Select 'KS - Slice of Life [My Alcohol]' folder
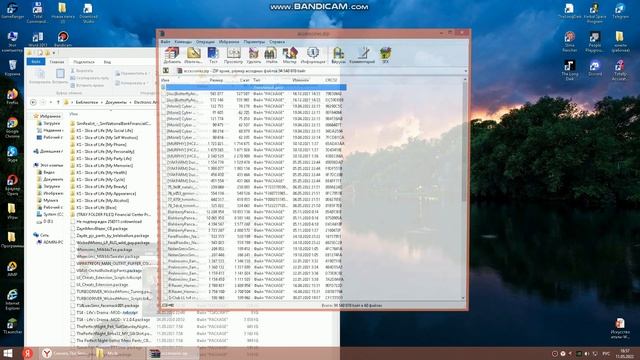Viewport: 640px width, 360px height. click(x=100, y=200)
